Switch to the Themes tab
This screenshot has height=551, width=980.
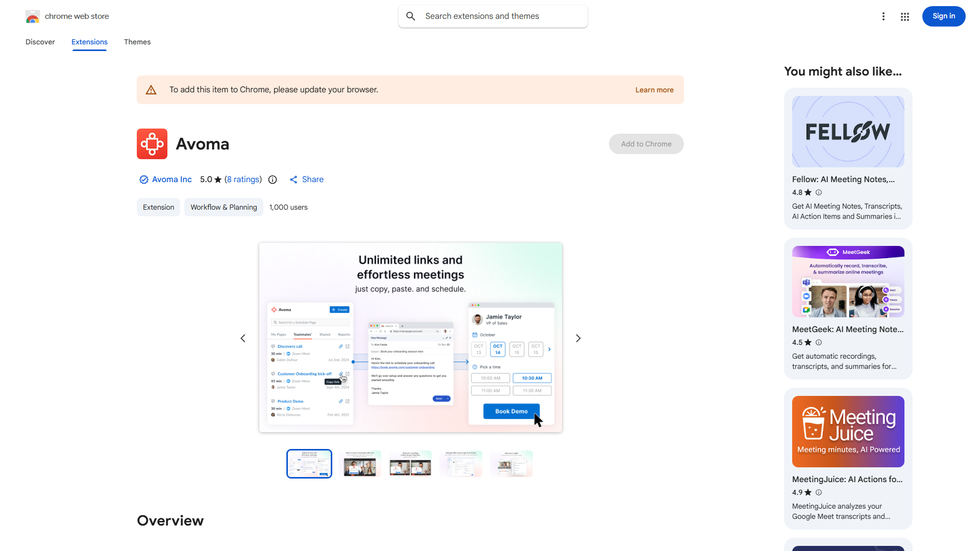137,42
